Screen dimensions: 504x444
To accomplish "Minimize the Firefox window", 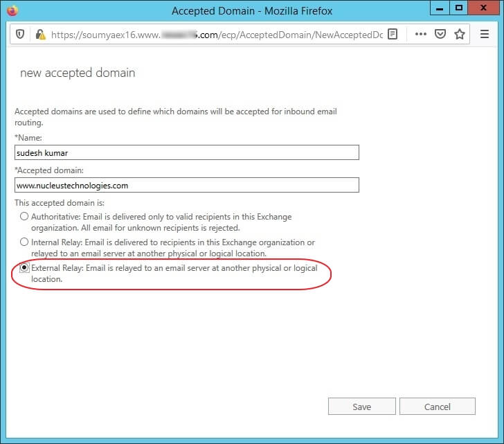I will (440, 8).
